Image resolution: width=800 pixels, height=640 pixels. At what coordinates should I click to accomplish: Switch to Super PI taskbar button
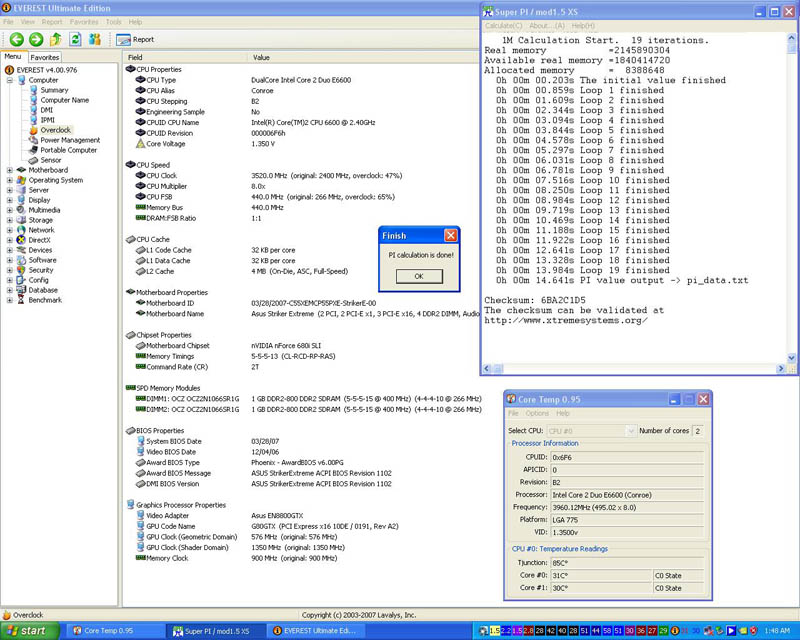(x=216, y=631)
